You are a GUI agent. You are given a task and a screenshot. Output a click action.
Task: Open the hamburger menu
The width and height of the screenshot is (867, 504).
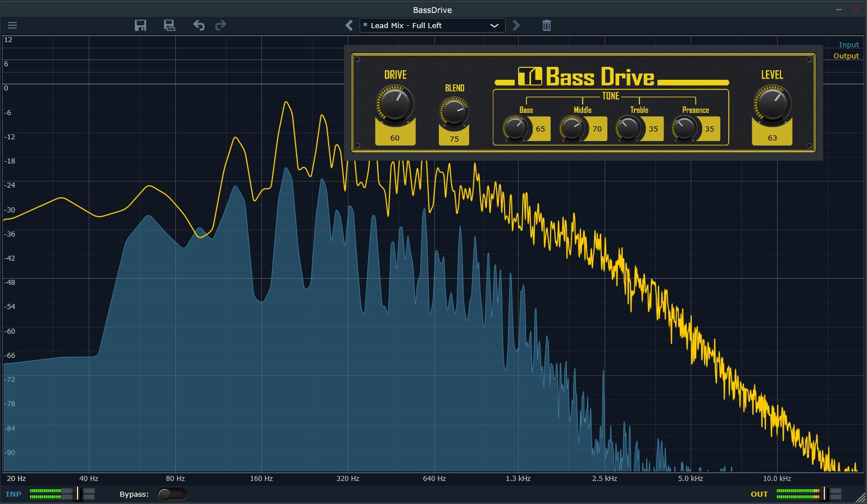[x=12, y=25]
